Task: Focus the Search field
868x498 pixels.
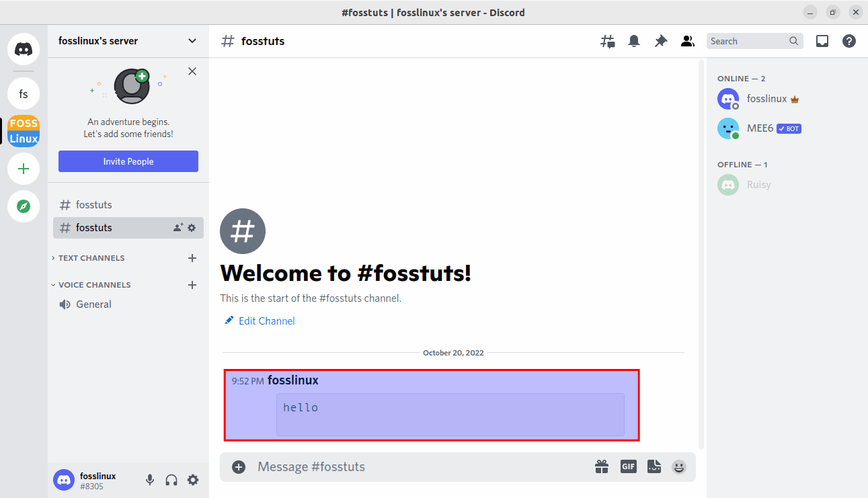Action: pyautogui.click(x=755, y=41)
